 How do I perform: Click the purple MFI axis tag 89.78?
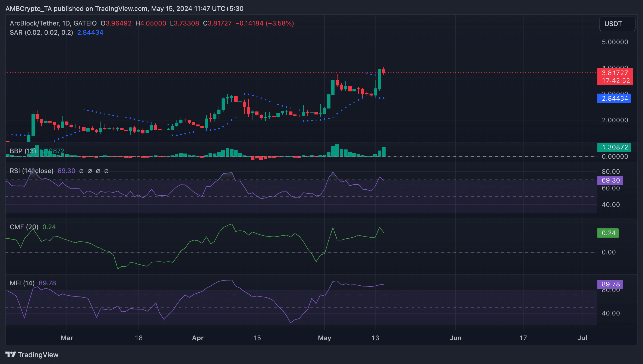tap(610, 284)
